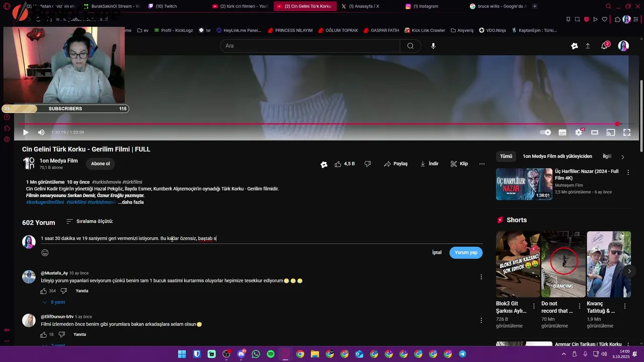644x362 pixels.
Task: Switch to the Twitch browser tab
Action: pyautogui.click(x=166, y=6)
